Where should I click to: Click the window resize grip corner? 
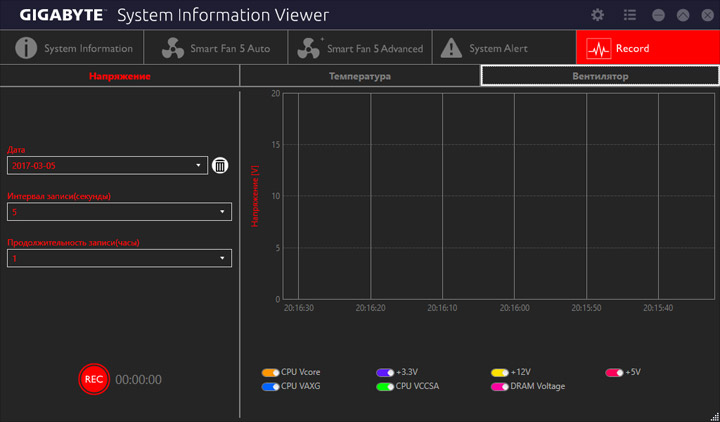(714, 416)
